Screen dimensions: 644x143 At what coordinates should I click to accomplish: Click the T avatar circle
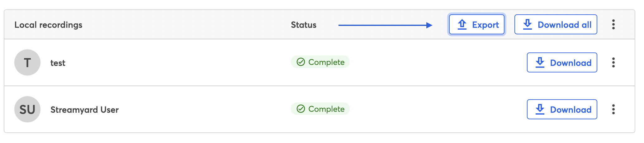[x=27, y=62]
